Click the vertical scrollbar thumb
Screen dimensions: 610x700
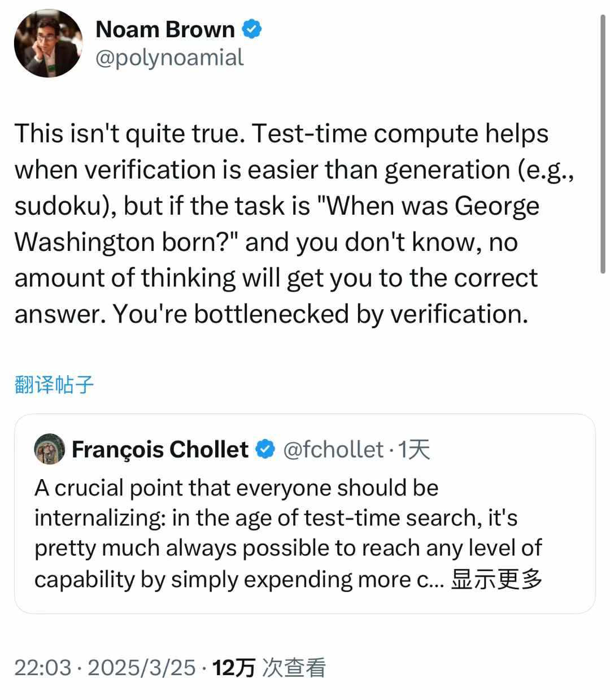click(x=603, y=144)
